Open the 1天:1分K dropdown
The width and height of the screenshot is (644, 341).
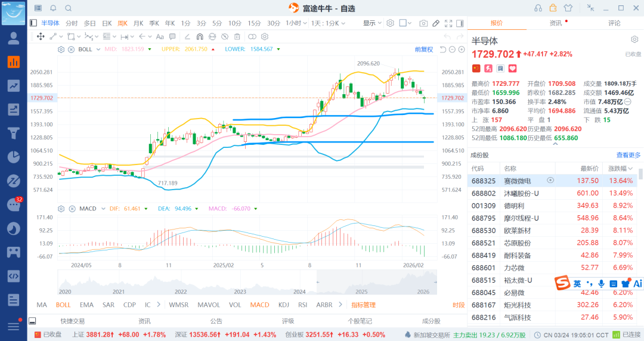(x=327, y=23)
